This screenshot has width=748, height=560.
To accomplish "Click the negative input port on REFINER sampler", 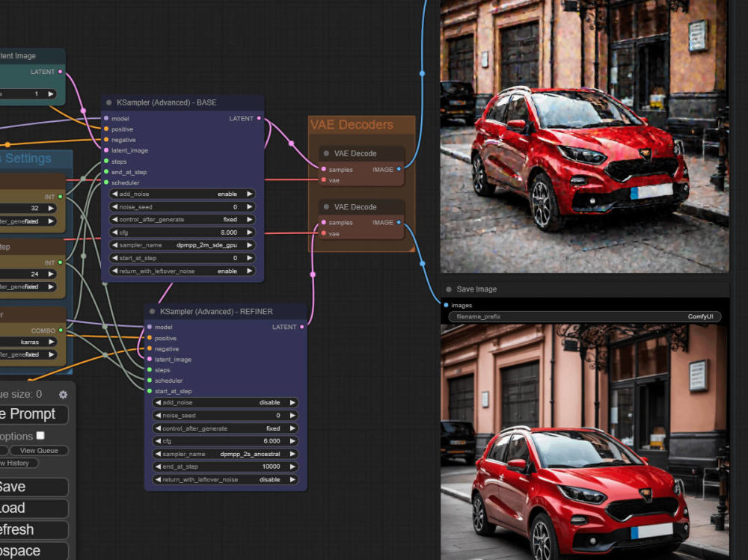I will (150, 348).
